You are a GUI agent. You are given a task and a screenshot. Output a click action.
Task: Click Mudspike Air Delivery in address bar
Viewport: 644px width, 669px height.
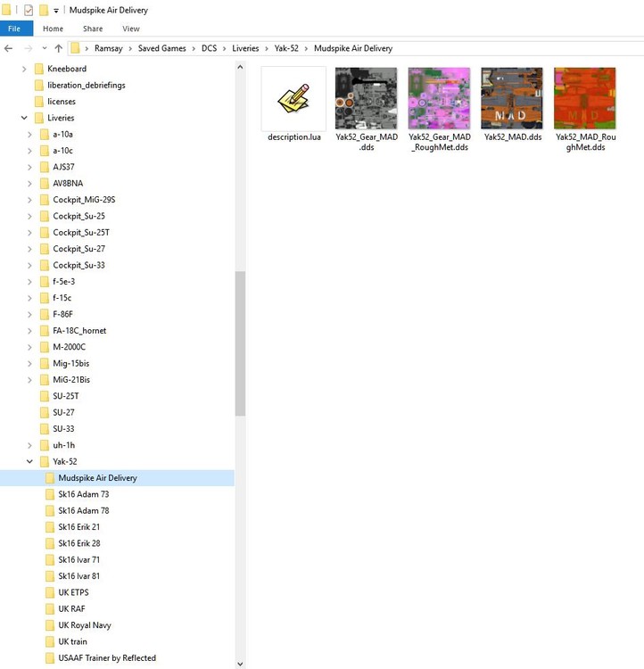pos(353,48)
